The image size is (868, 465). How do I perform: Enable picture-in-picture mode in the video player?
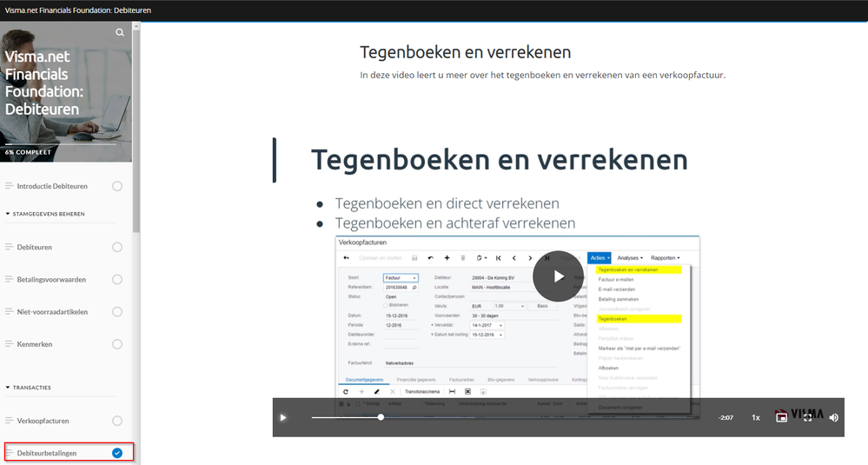(781, 417)
